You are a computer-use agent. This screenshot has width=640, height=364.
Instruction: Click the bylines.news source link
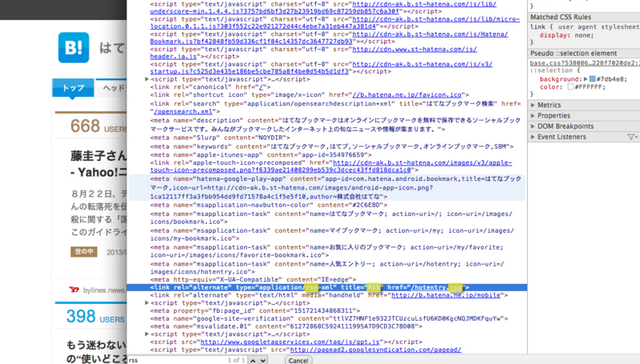click(104, 290)
